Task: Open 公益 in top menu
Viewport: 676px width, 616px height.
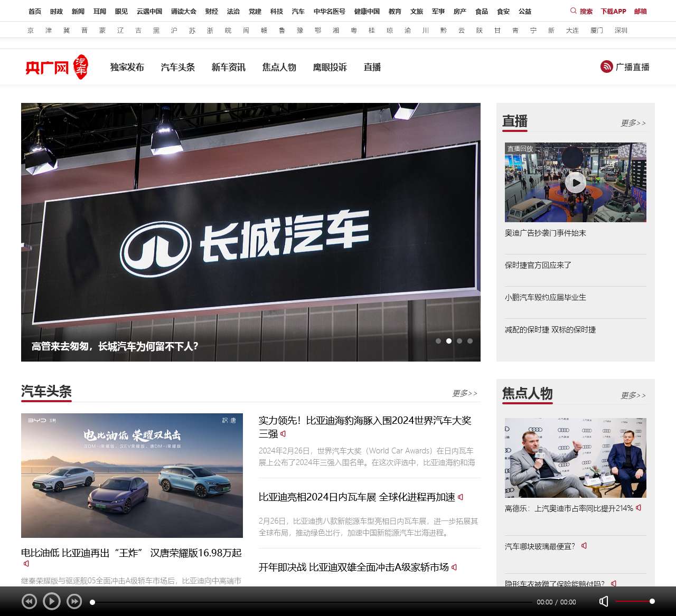Action: tap(525, 11)
